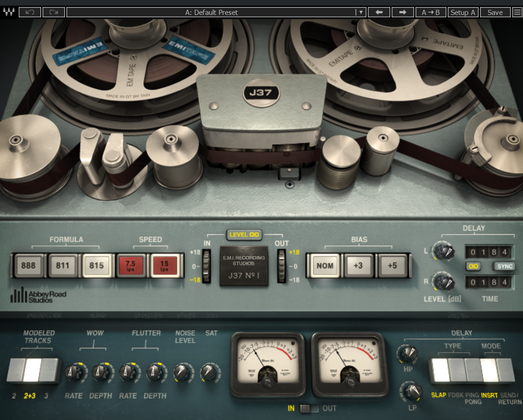Viewport: 523px width, 420px height.
Task: Click the Waves logo icon
Action: 9,12
